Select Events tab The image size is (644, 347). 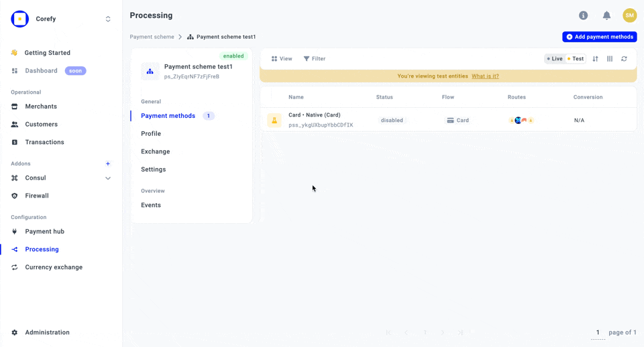click(x=151, y=205)
